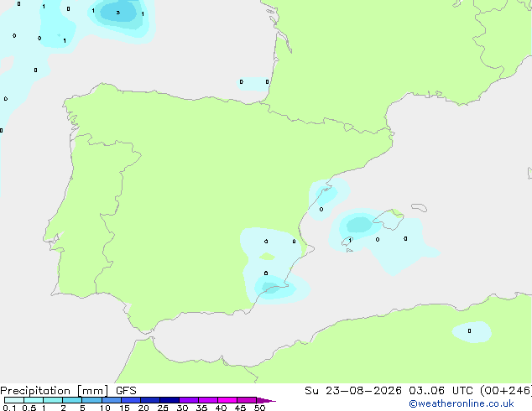Image resolution: width=532 pixels, height=411 pixels.
Task: Click the '30' legend scale label
Action: (x=182, y=408)
